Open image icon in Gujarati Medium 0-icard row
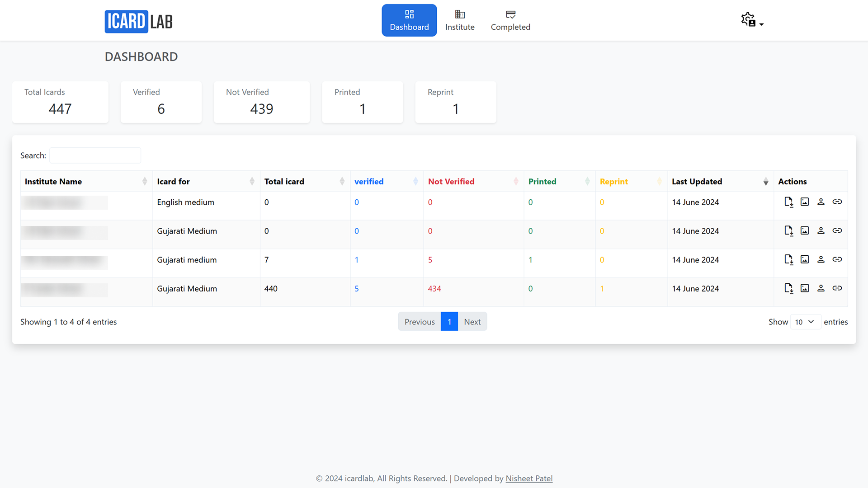This screenshot has height=488, width=868. [805, 231]
